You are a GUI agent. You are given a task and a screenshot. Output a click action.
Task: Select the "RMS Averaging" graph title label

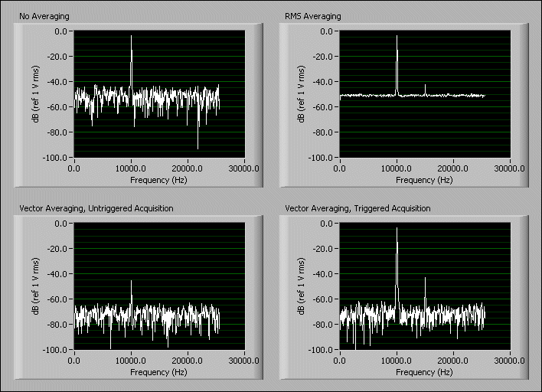click(313, 16)
